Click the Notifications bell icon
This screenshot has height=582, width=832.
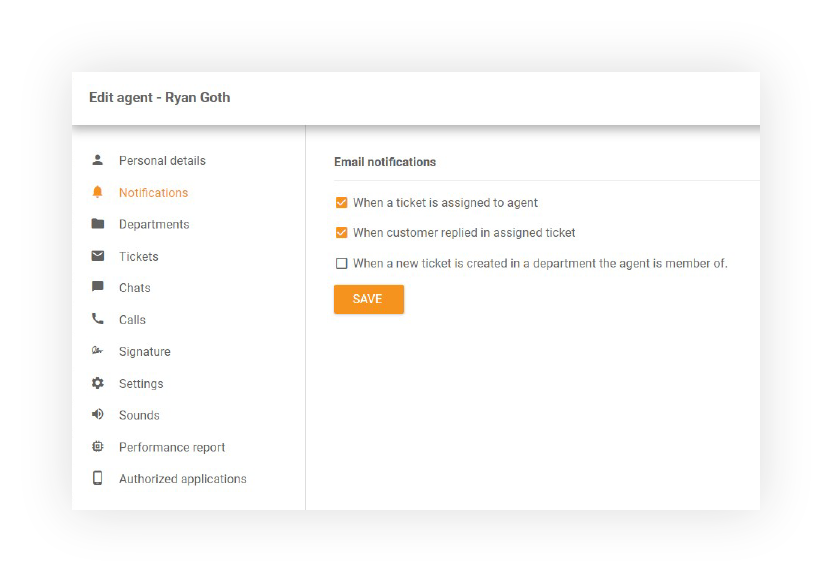(97, 192)
